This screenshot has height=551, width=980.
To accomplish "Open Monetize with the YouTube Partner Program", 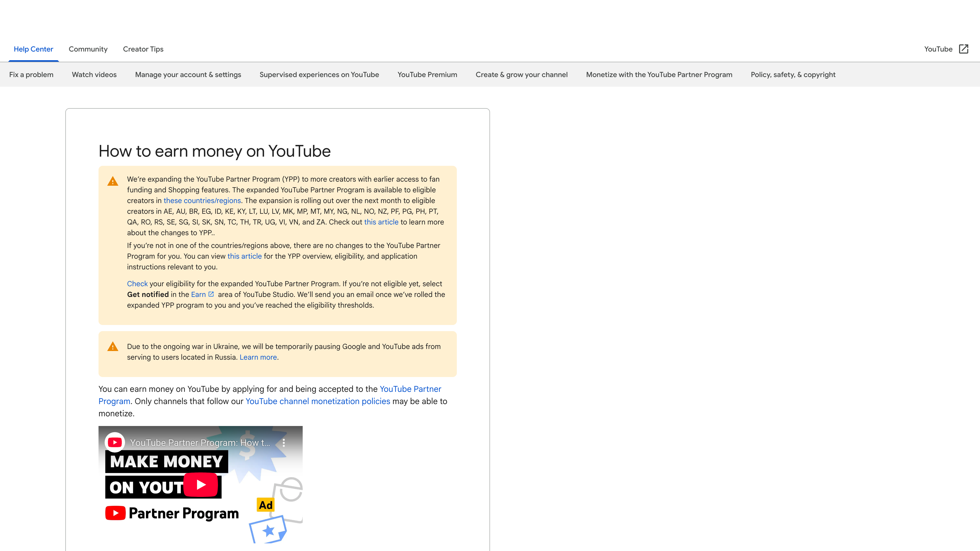I will (x=659, y=74).
